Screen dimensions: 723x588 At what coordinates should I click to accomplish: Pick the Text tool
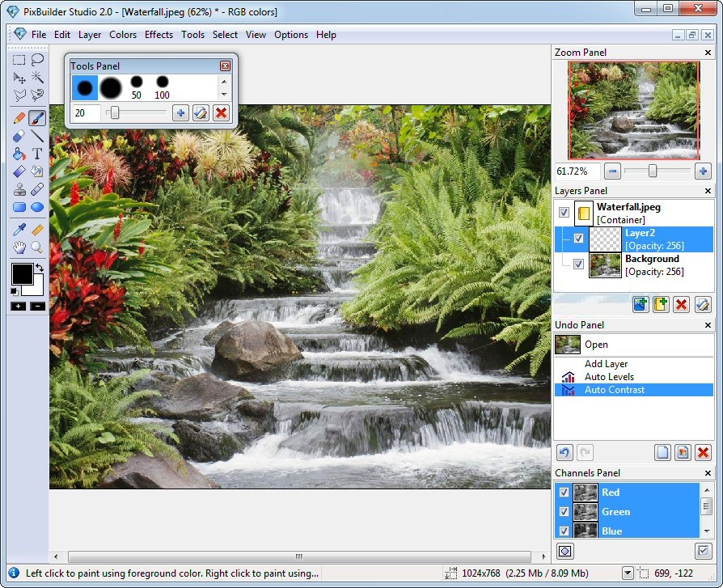[x=37, y=154]
